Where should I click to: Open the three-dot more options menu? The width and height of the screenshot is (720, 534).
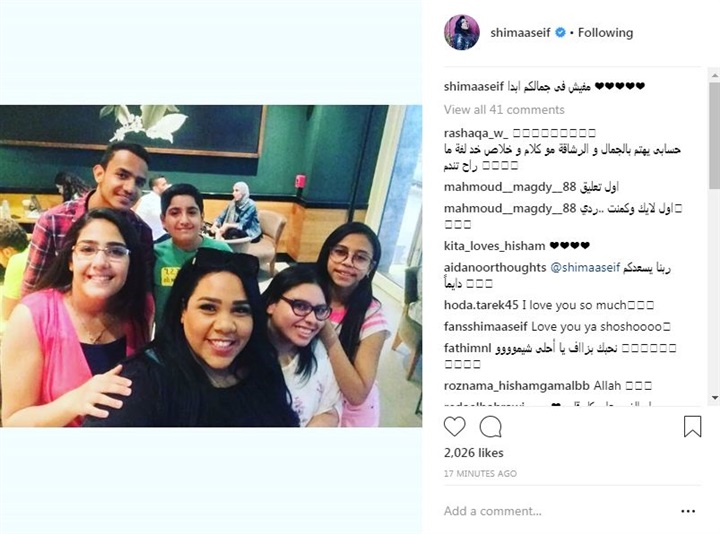[x=688, y=511]
